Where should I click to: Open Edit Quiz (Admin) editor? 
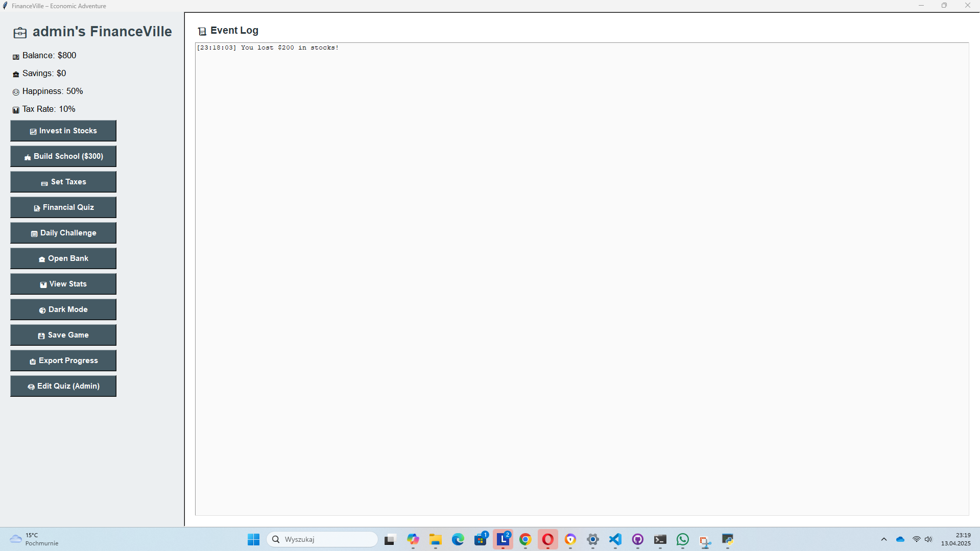(x=63, y=386)
